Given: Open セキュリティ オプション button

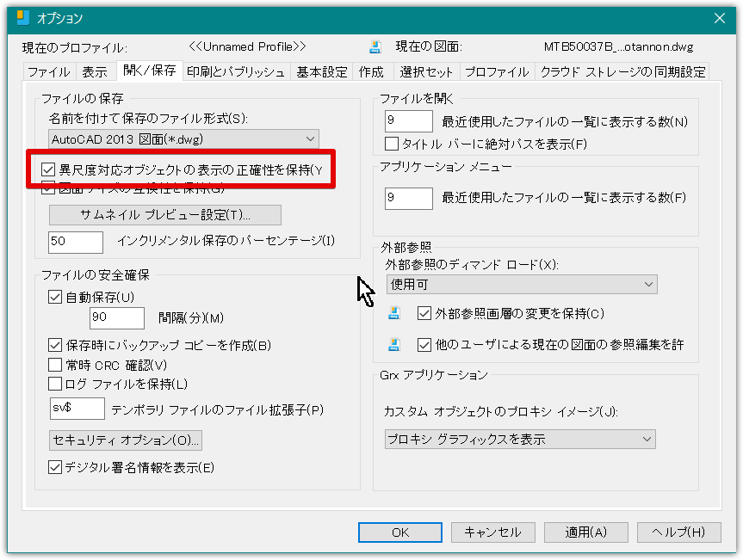Looking at the screenshot, I should click(126, 440).
